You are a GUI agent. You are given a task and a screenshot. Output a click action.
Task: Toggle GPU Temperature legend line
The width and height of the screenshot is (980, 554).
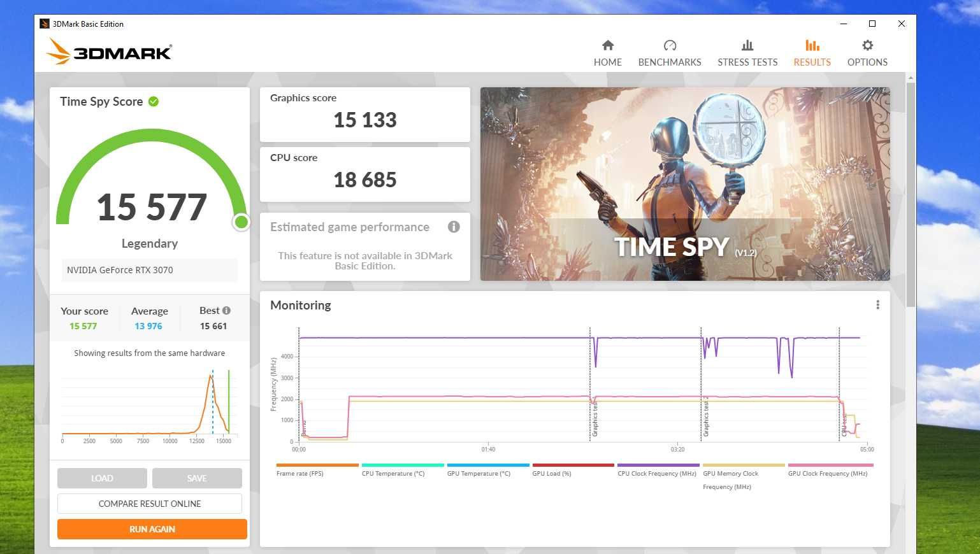[x=487, y=470]
